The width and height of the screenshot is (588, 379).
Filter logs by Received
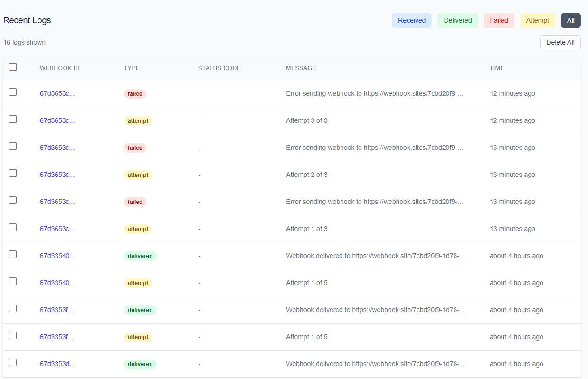[412, 20]
